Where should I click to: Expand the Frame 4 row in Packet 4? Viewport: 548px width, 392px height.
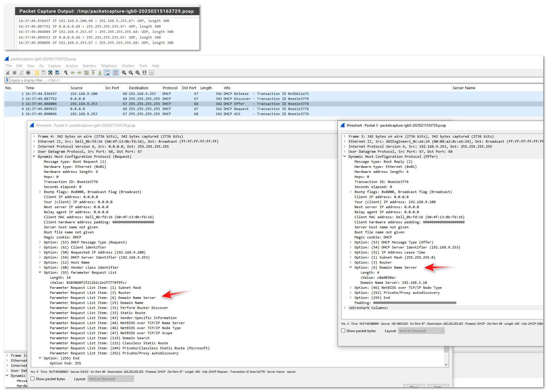coord(34,136)
